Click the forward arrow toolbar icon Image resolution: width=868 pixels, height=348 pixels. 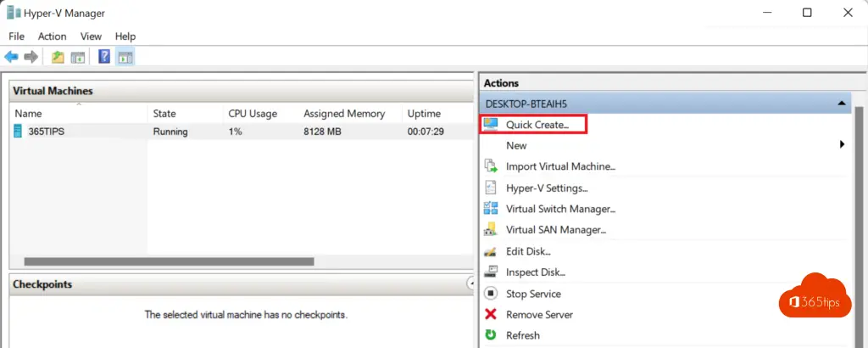pyautogui.click(x=31, y=57)
